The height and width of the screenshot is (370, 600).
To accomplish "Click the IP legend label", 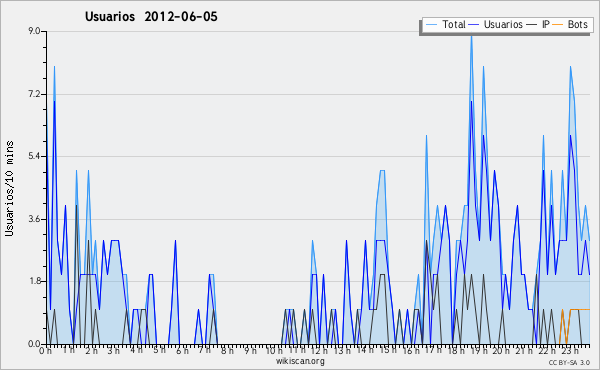I will tap(546, 24).
